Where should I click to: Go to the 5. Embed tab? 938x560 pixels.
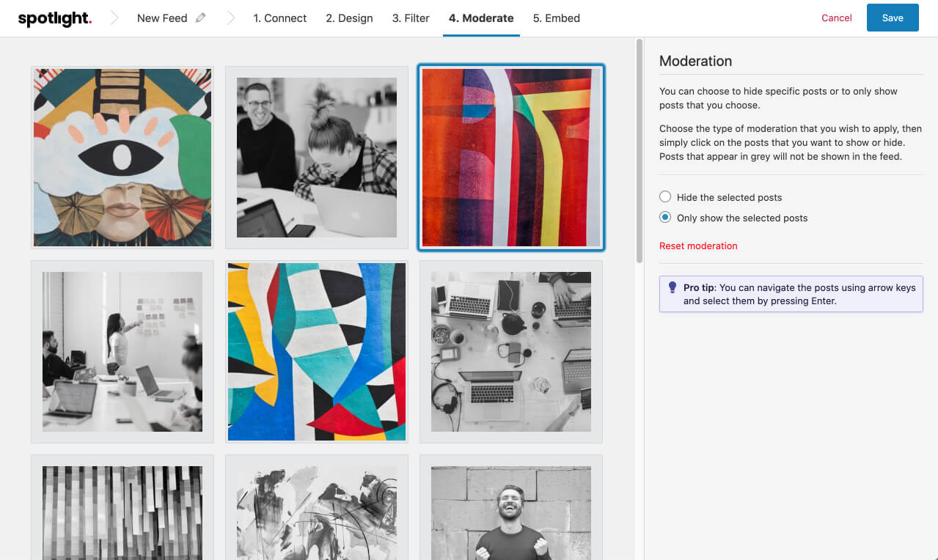tap(557, 18)
